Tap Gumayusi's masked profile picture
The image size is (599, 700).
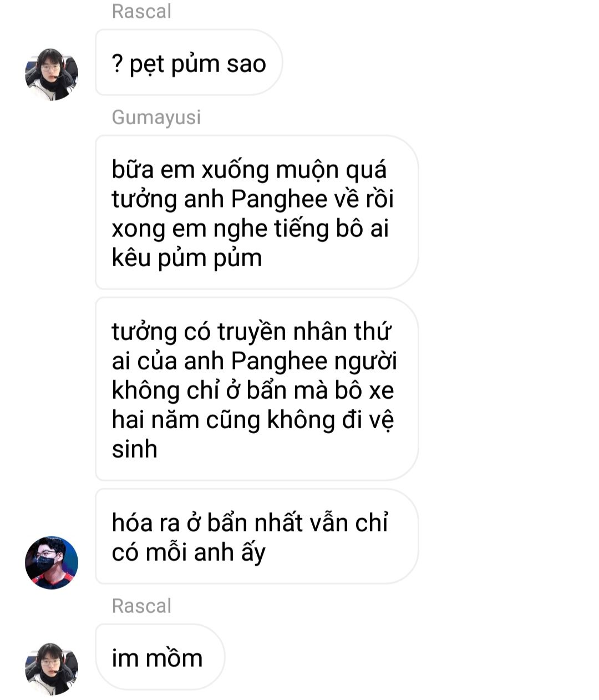(52, 562)
